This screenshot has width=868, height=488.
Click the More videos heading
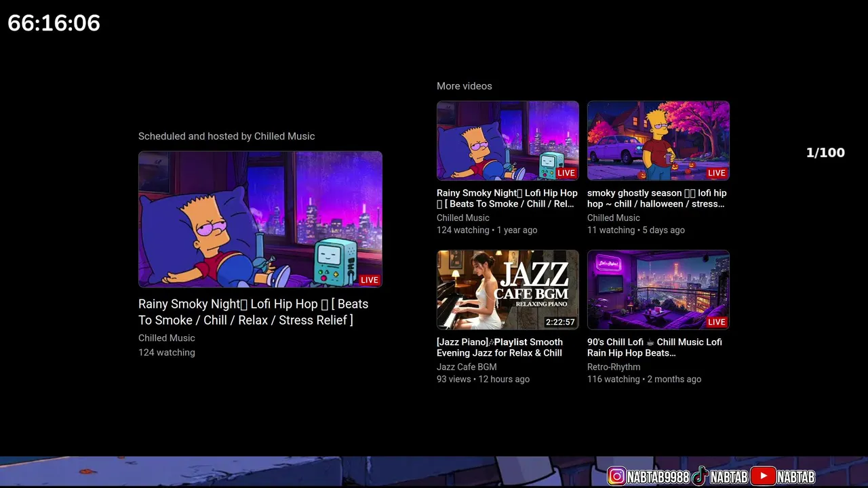[x=465, y=86]
